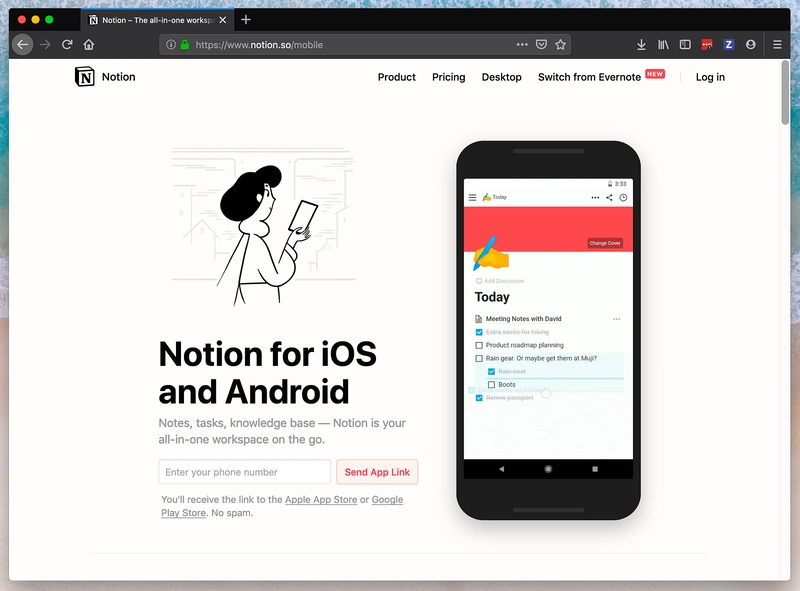The image size is (800, 591).
Task: Open the Firefox account icon
Action: 751,45
